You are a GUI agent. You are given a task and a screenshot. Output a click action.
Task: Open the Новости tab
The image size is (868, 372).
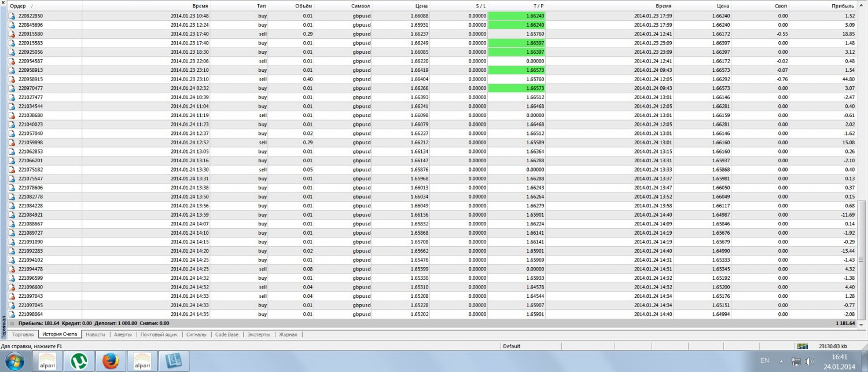[95, 334]
